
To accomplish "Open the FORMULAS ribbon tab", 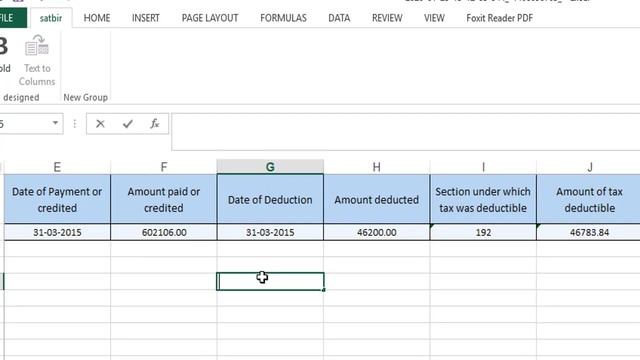I will coord(283,18).
